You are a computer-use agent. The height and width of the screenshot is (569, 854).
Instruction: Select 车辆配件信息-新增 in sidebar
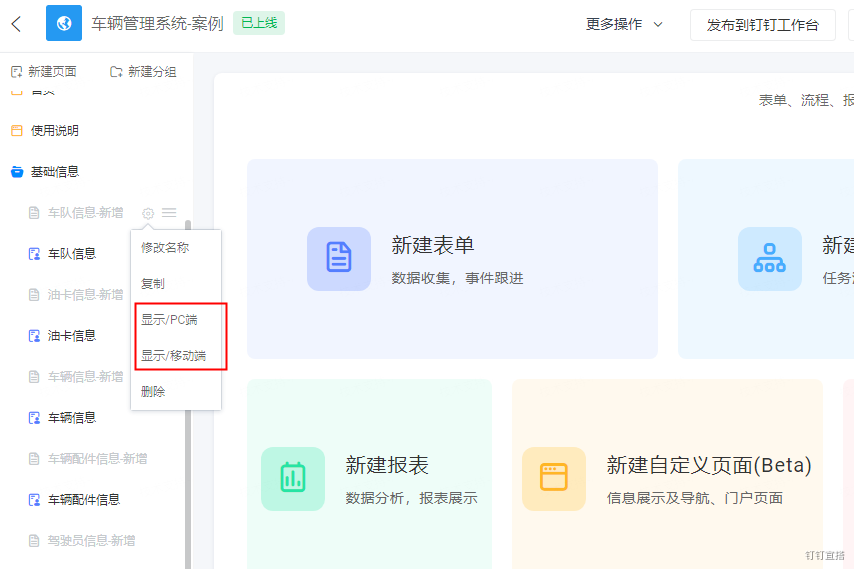97,459
